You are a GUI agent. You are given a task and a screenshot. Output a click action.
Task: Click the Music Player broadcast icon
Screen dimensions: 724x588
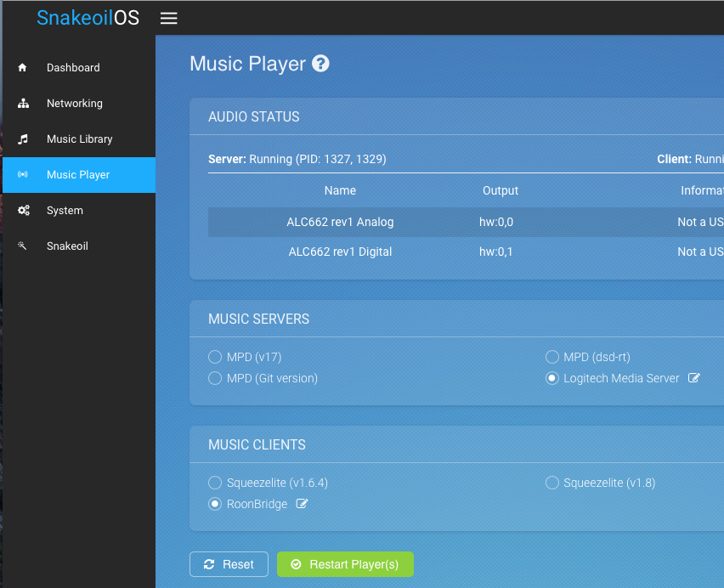(23, 174)
